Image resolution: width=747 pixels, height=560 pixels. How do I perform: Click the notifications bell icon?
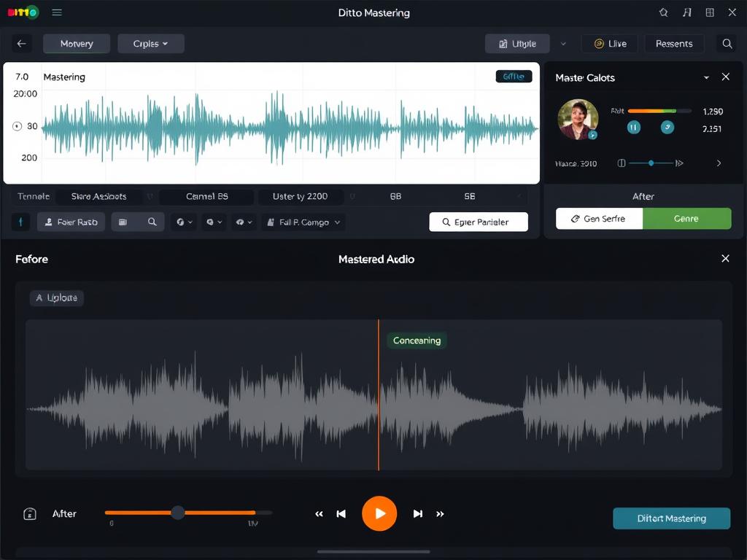point(663,12)
